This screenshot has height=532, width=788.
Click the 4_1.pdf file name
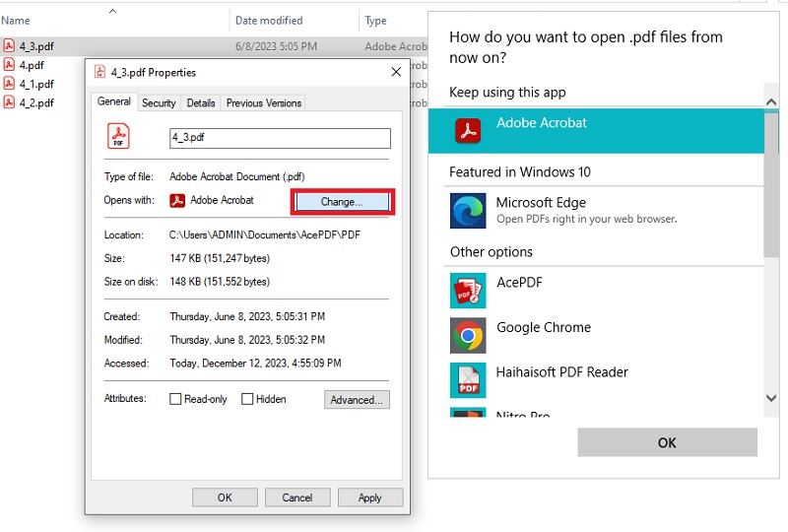point(36,84)
